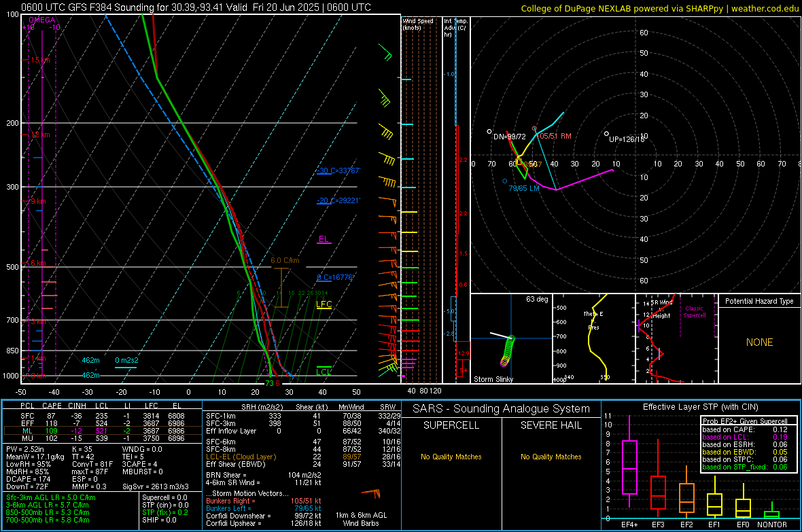
Task: Click the Corfidi Upshear = 126/18 kt line
Action: click(264, 523)
